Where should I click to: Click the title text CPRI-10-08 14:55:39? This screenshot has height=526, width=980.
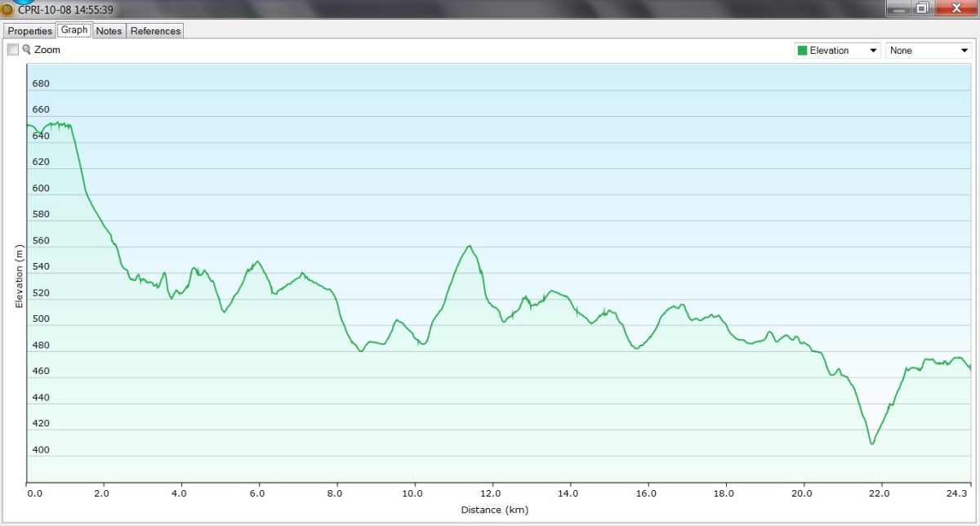(65, 10)
